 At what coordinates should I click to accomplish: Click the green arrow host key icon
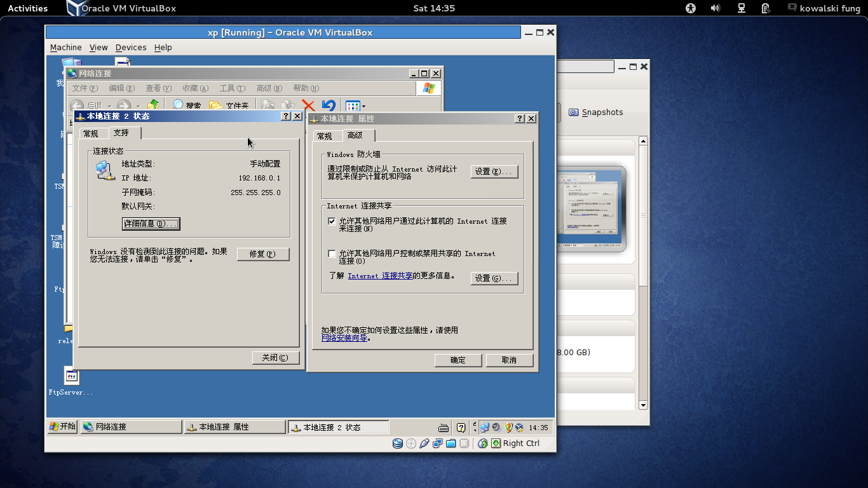(x=496, y=444)
